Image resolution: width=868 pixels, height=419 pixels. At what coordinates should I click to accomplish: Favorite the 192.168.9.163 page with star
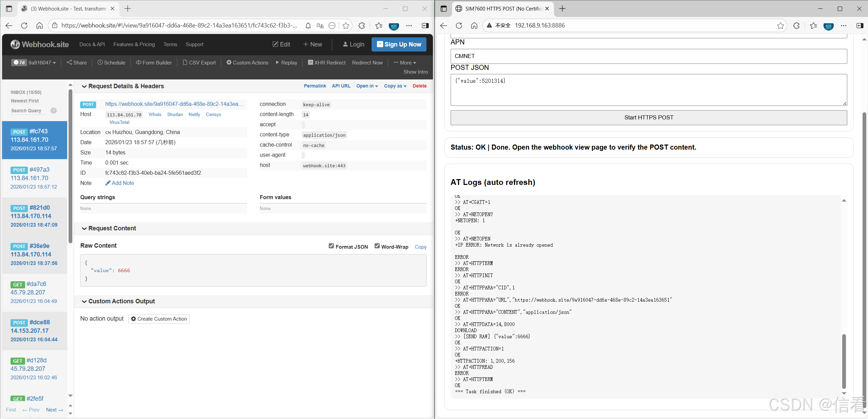[780, 25]
